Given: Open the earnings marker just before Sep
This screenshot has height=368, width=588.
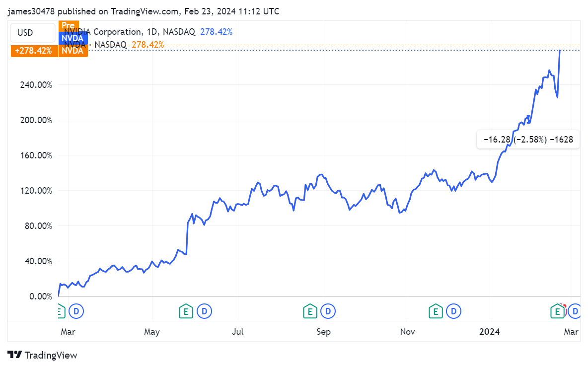Looking at the screenshot, I should pos(310,311).
